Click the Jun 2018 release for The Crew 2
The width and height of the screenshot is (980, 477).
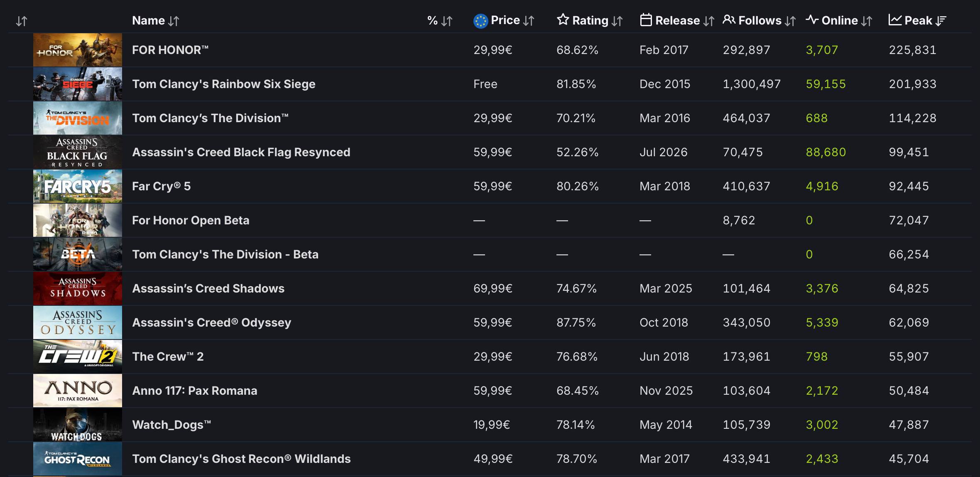point(664,357)
